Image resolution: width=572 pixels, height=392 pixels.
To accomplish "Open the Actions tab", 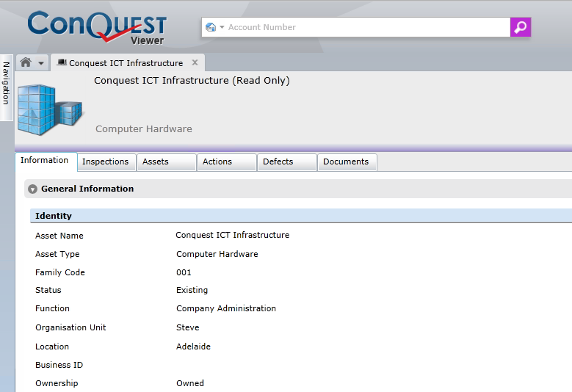I will click(x=227, y=161).
